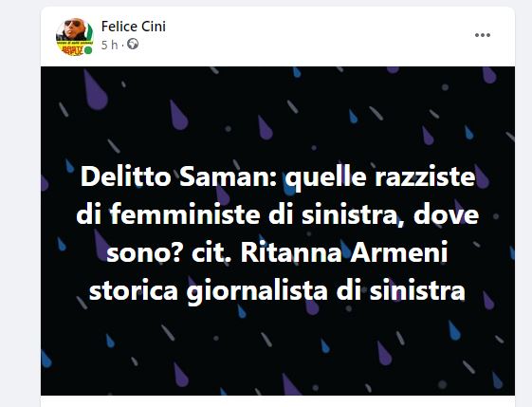Click the globe public-privacy icon
The height and width of the screenshot is (407, 532).
(133, 45)
